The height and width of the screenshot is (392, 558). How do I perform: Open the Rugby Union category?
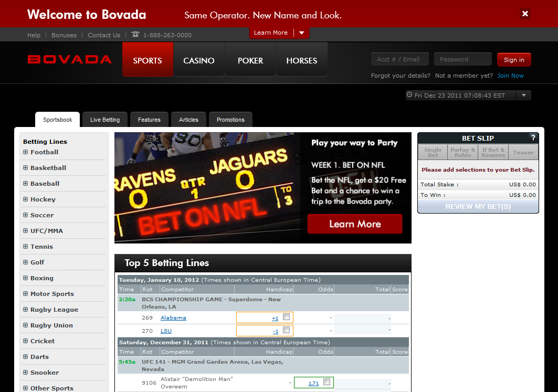[51, 325]
